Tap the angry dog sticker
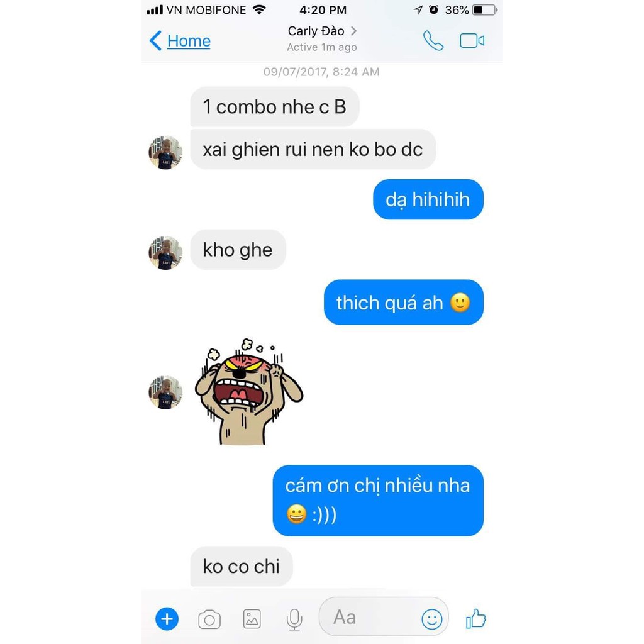Image resolution: width=644 pixels, height=644 pixels. [248, 391]
